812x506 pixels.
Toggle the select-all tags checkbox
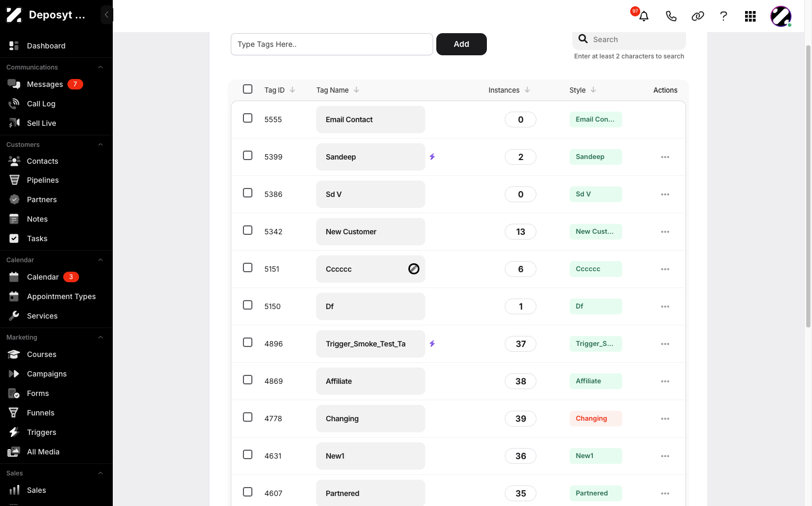(x=248, y=89)
